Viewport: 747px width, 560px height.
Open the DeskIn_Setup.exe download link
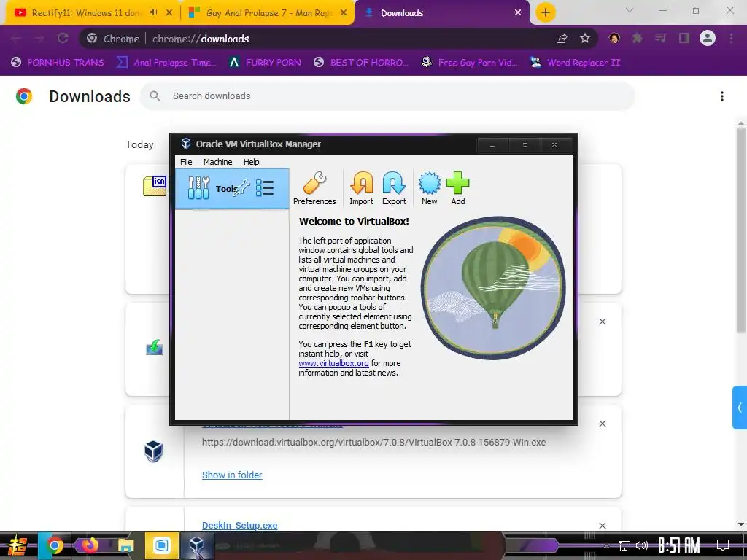coord(239,525)
